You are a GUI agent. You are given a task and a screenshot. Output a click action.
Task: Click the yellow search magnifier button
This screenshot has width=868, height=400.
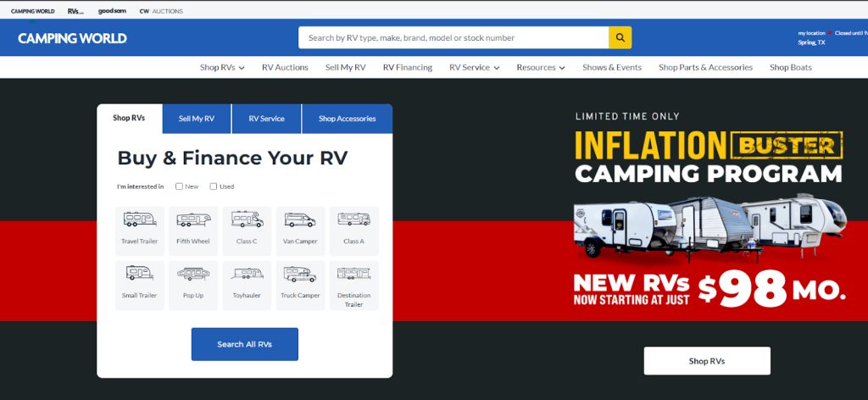(620, 37)
